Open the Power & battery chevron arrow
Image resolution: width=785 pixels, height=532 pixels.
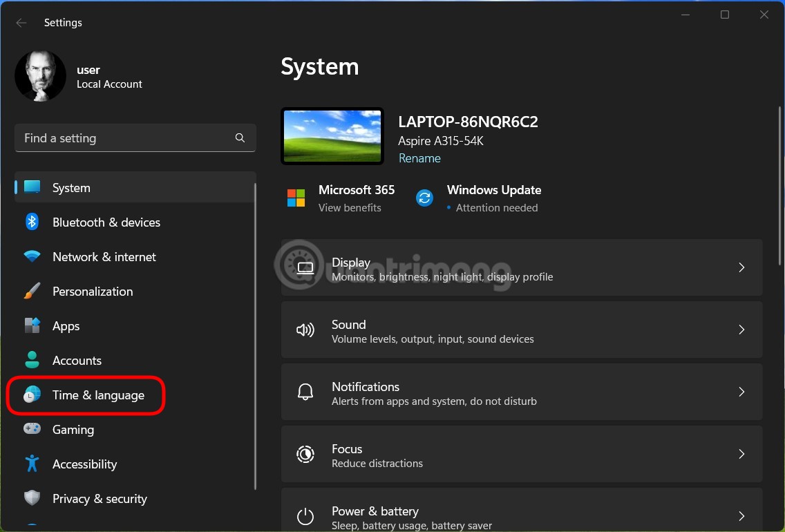tap(741, 515)
